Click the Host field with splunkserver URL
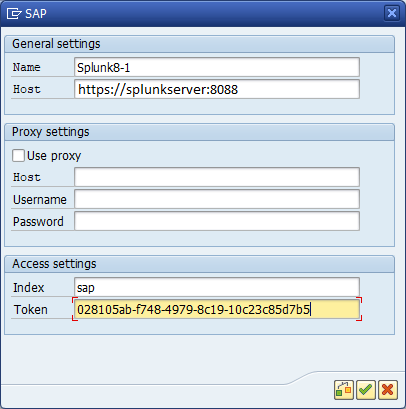Viewport: 406px width, 409px height. click(x=217, y=89)
